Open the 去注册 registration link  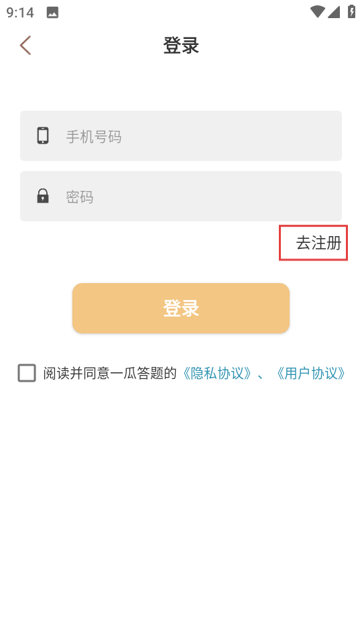click(319, 243)
